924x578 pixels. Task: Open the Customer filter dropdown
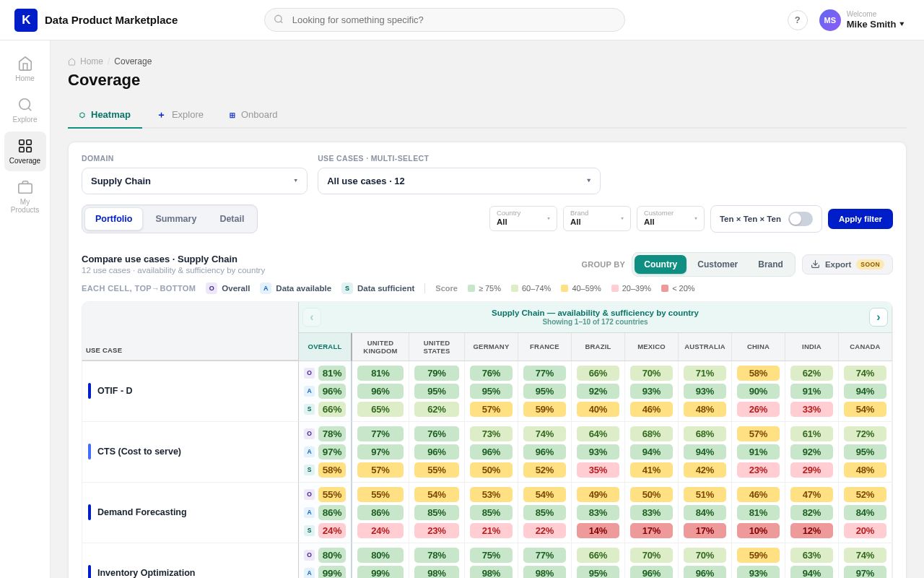point(671,219)
